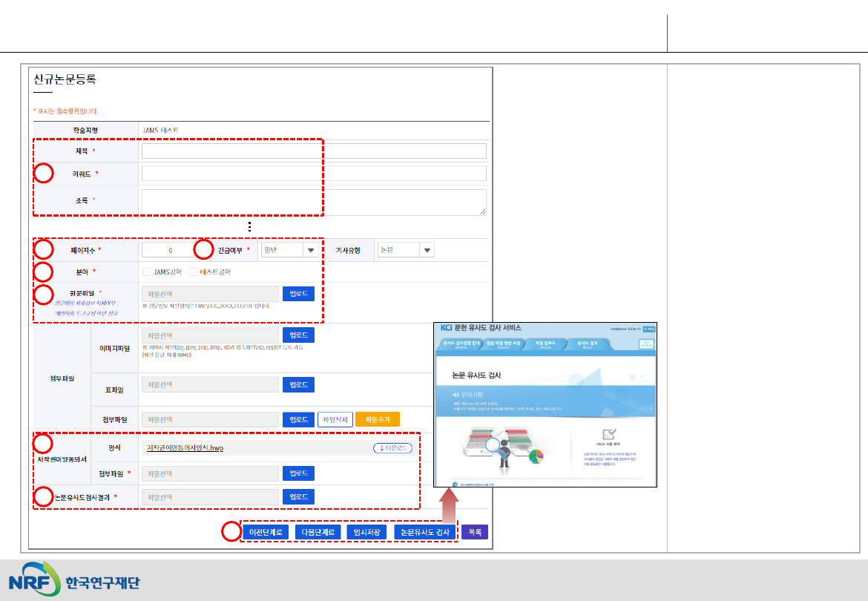The height and width of the screenshot is (601, 868).
Task: Click the 제목 input field
Action: (x=314, y=151)
